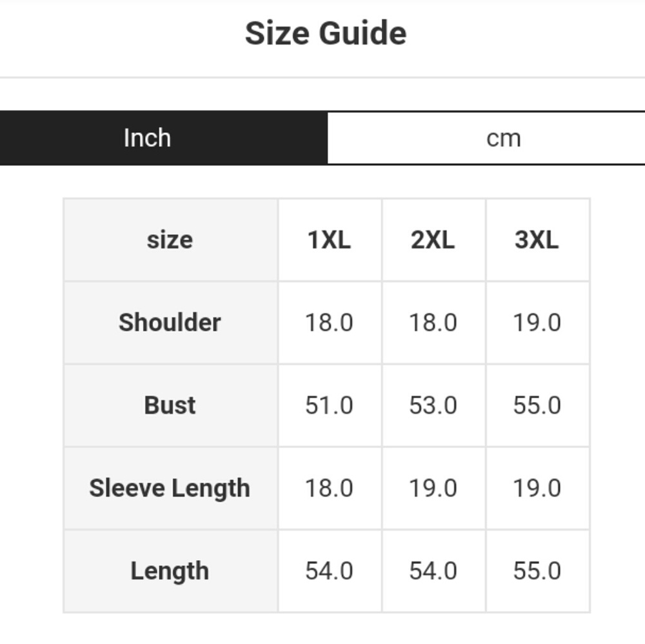Click the Shoulder measurement for 1XL
Image resolution: width=645 pixels, height=644 pixels.
(x=329, y=323)
